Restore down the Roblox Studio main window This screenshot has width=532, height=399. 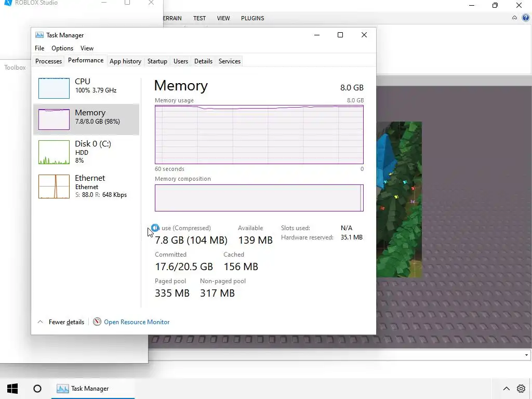click(x=495, y=5)
